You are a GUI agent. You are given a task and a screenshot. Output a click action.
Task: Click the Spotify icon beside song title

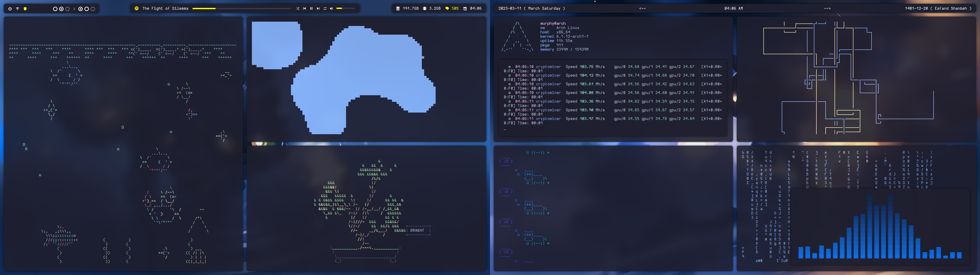(x=137, y=8)
